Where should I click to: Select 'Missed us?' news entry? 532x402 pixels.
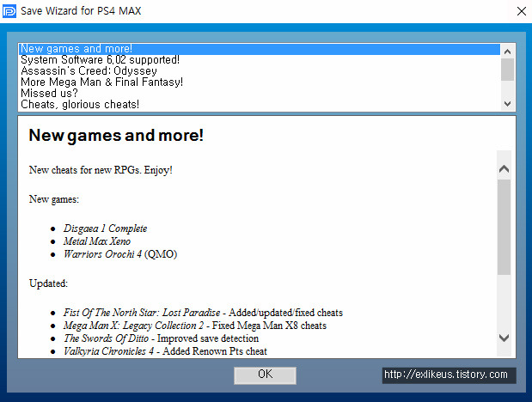[x=260, y=94]
